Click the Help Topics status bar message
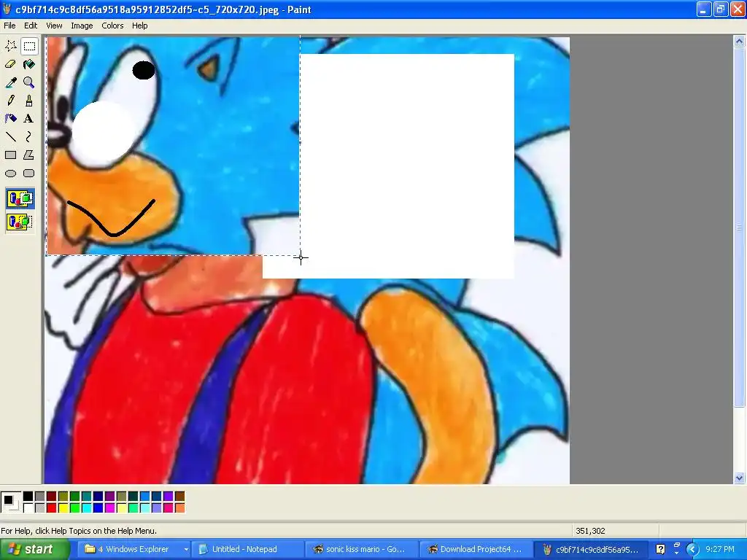The image size is (747, 560). (79, 531)
